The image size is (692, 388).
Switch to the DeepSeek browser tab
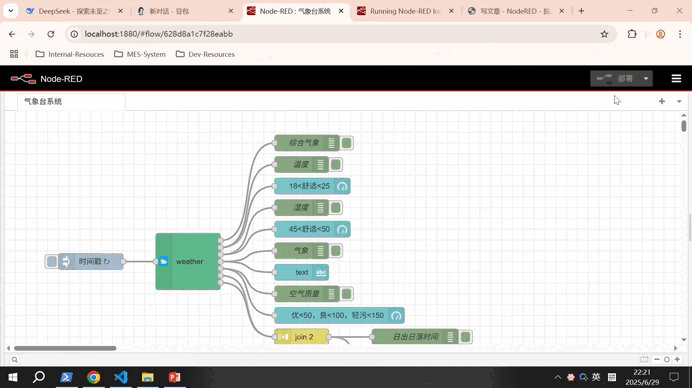click(x=74, y=11)
